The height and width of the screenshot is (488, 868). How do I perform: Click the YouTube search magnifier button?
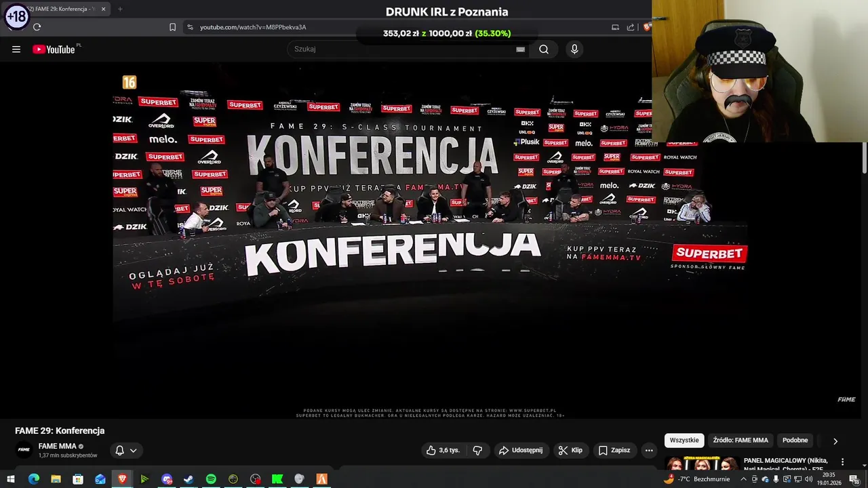click(x=544, y=49)
